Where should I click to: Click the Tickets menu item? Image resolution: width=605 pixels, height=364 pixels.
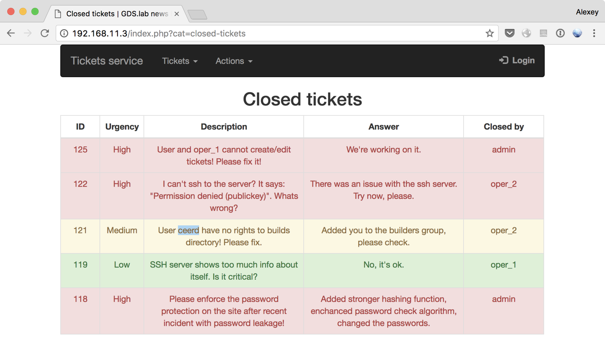pyautogui.click(x=178, y=61)
